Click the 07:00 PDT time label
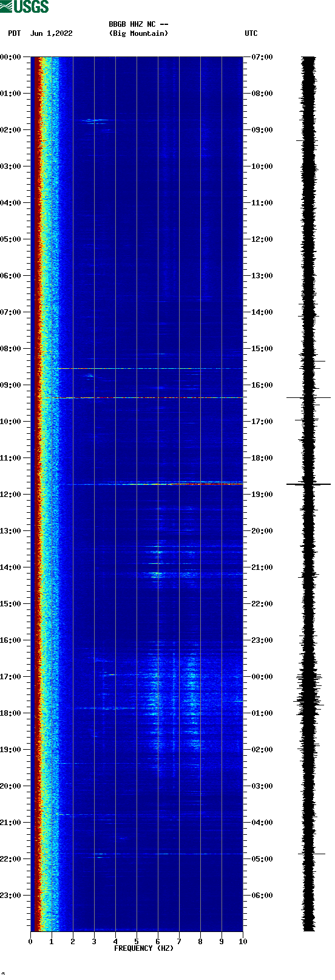335x980 pixels. pos(11,312)
